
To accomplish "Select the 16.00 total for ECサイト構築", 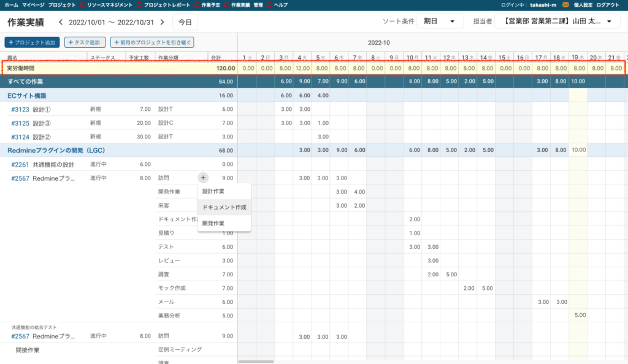I will 226,96.
